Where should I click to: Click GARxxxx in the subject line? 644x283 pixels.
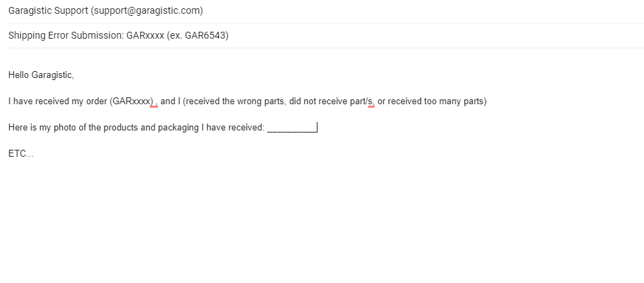pyautogui.click(x=145, y=36)
